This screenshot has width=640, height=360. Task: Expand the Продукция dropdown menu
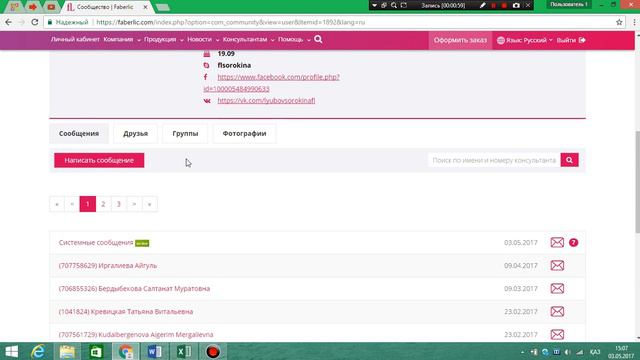164,40
